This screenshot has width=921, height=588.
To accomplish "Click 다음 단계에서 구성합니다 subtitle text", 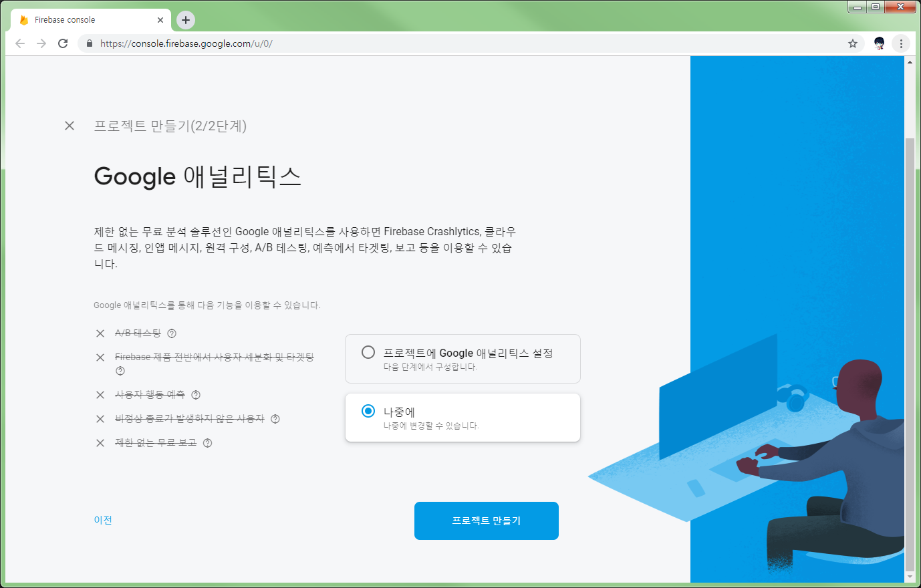I will [430, 367].
